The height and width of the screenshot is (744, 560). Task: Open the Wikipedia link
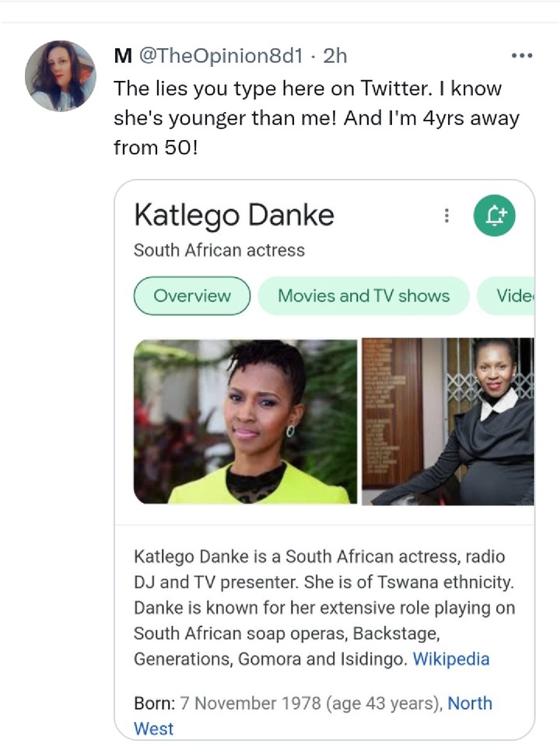pyautogui.click(x=451, y=659)
